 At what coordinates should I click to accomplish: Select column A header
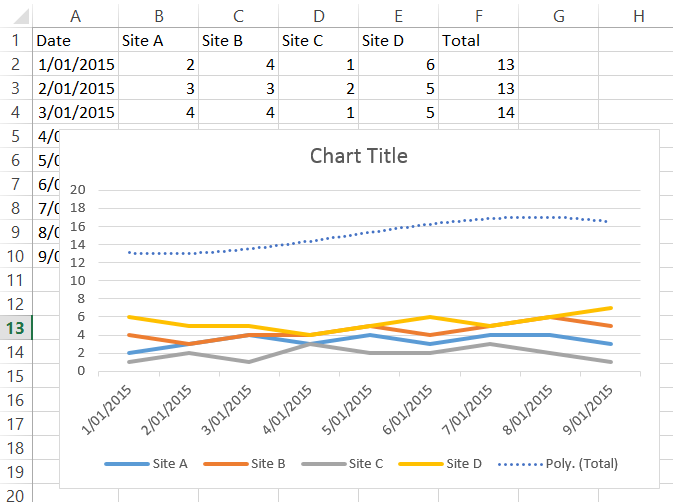(76, 16)
